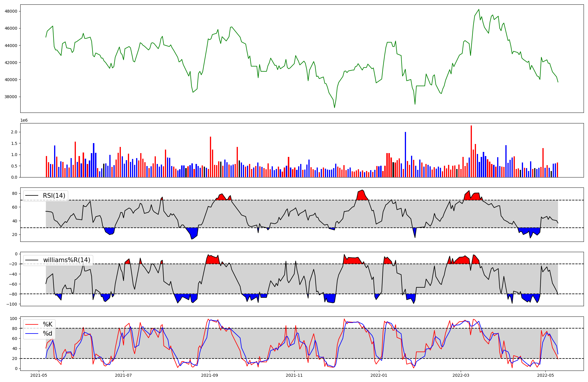The width and height of the screenshot is (588, 382).
Task: Click the 100 tick on stochastic axis
Action: click(x=14, y=319)
